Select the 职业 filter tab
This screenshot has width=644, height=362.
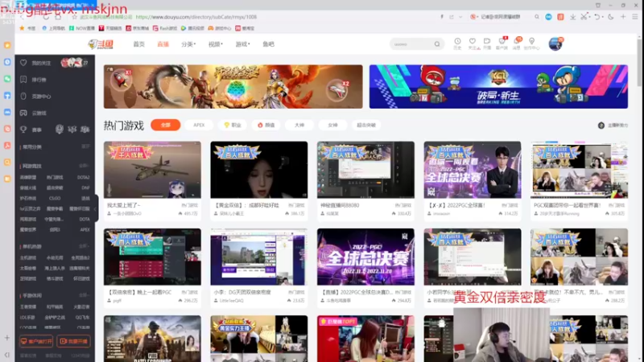pyautogui.click(x=233, y=125)
